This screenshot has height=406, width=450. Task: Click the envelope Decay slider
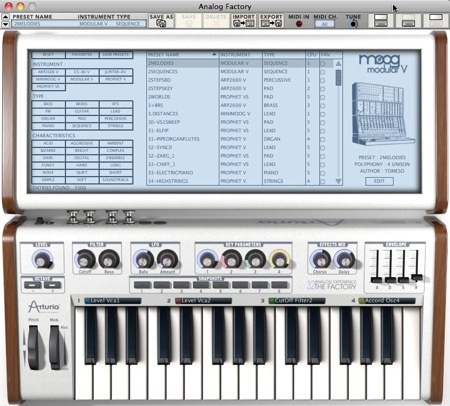pos(390,280)
